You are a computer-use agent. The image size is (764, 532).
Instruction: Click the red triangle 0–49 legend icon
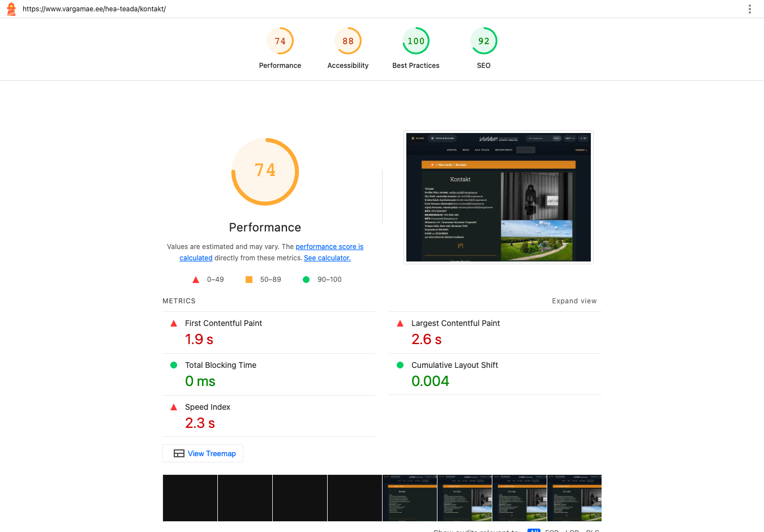click(196, 280)
